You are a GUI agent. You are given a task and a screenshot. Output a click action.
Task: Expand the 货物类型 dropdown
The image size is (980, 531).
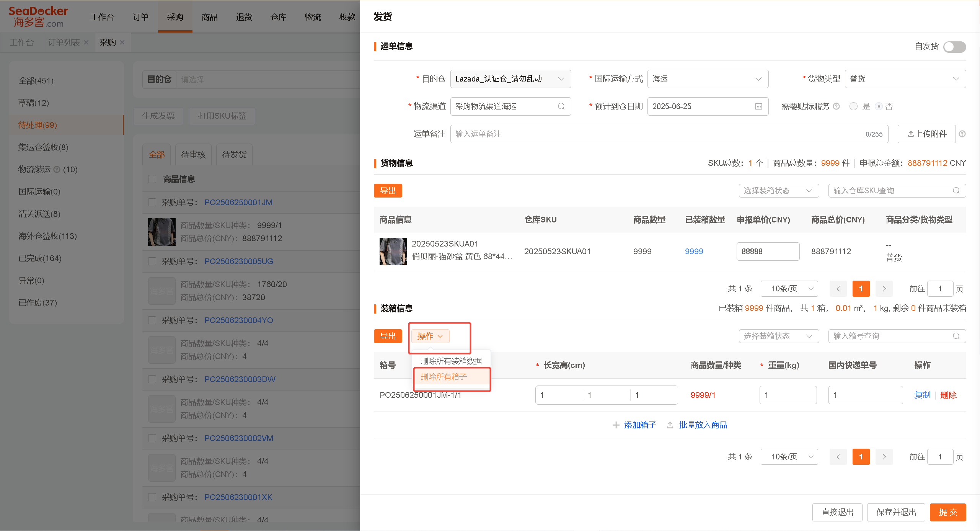pyautogui.click(x=905, y=79)
